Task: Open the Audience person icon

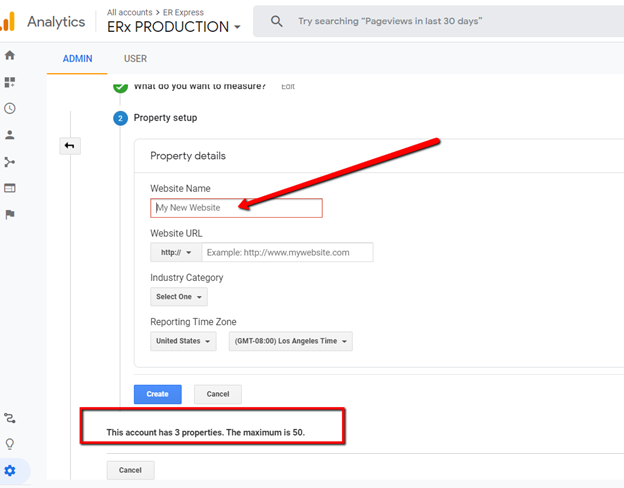Action: point(10,135)
